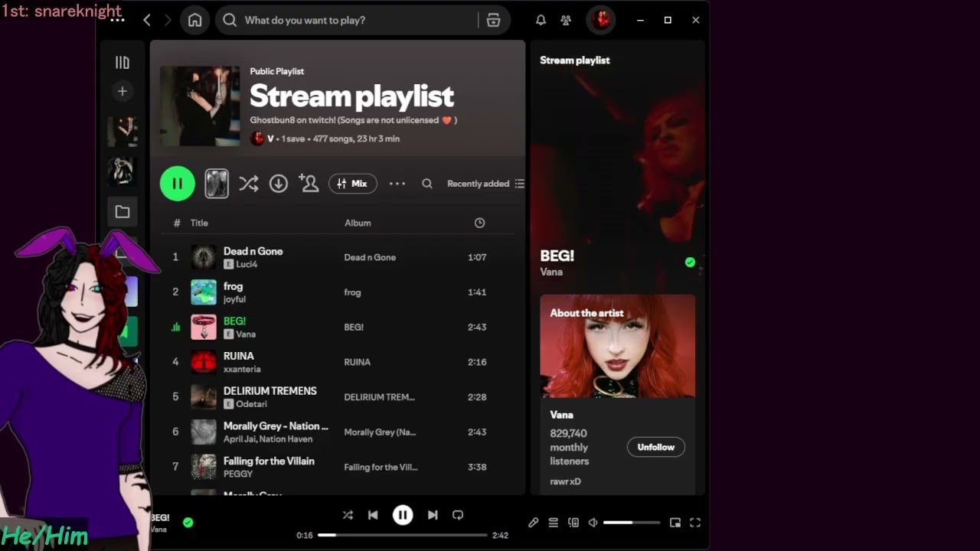Show lyrics with the microphone icon
The image size is (980, 551).
tap(534, 523)
